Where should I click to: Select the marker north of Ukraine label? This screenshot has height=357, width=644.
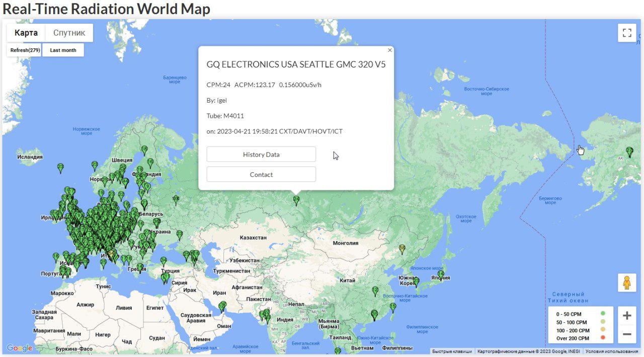pos(157,223)
